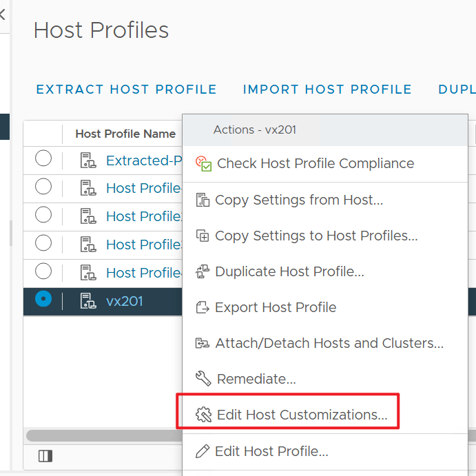The height and width of the screenshot is (476, 476).
Task: Toggle the column chooser icon below the table
Action: pos(45,456)
